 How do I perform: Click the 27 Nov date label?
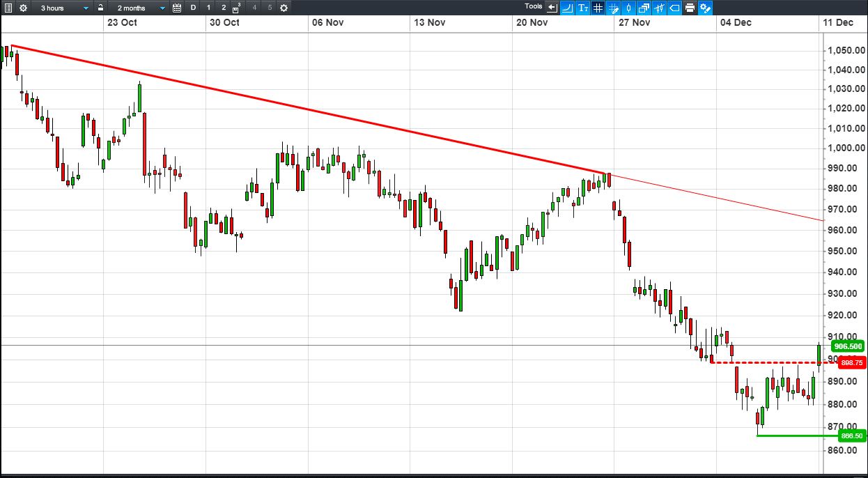click(634, 22)
